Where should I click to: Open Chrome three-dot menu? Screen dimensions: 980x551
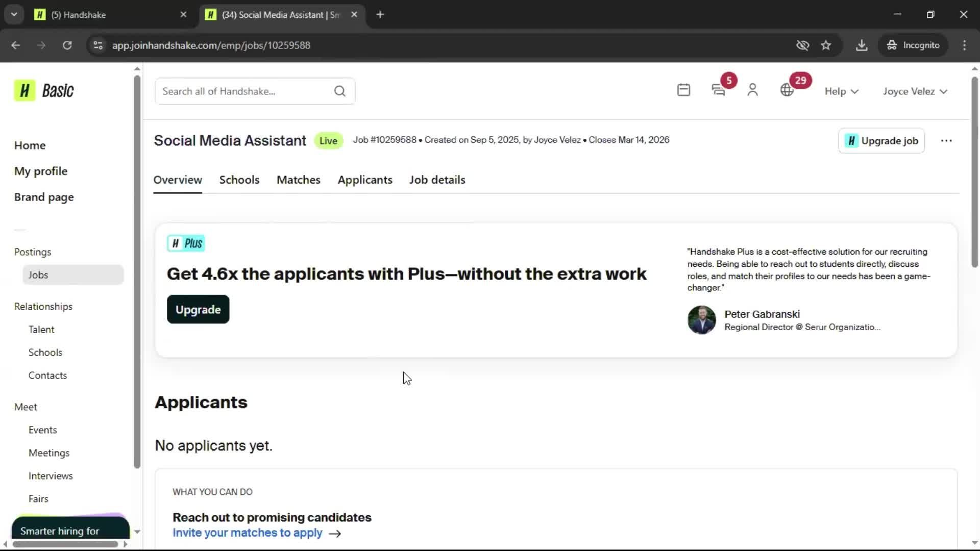(x=964, y=45)
